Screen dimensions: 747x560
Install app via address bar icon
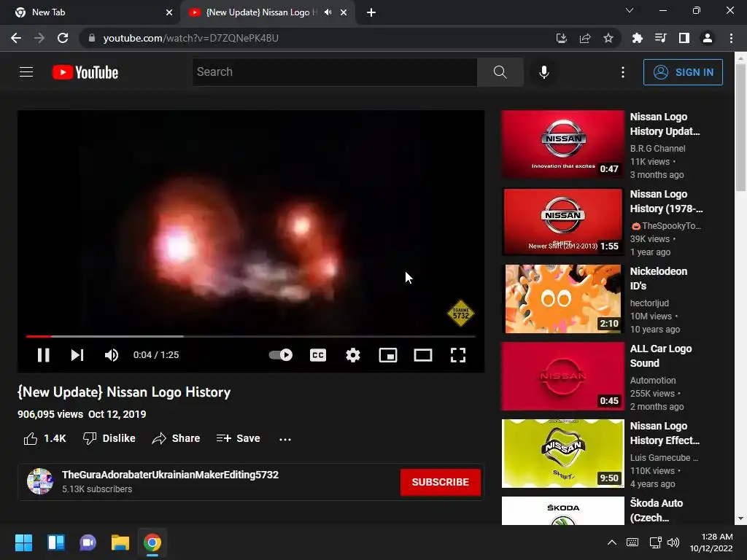coord(561,38)
